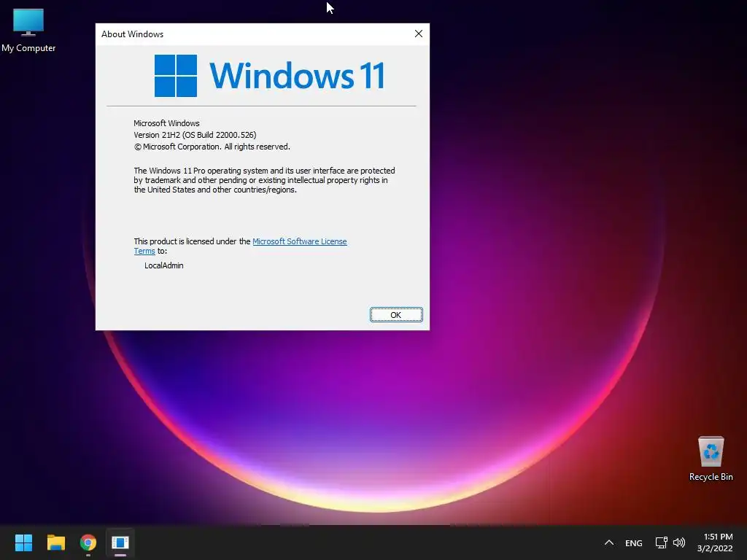Click the Windows 11 logo in dialog
Screen dimensions: 747x560
tap(270, 76)
